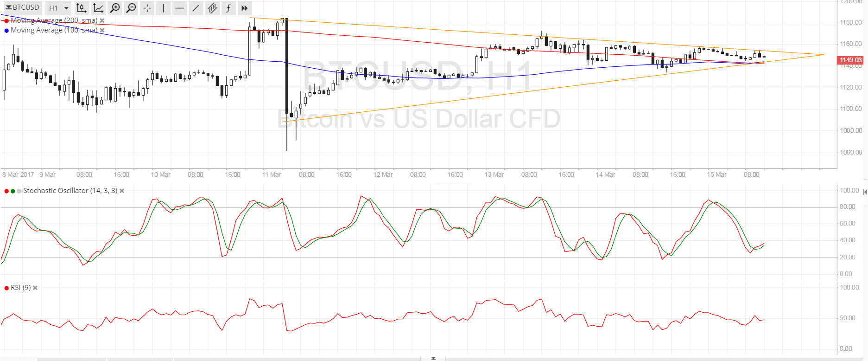Image resolution: width=868 pixels, height=361 pixels.
Task: Select the vertical line drawing tool
Action: click(x=163, y=8)
